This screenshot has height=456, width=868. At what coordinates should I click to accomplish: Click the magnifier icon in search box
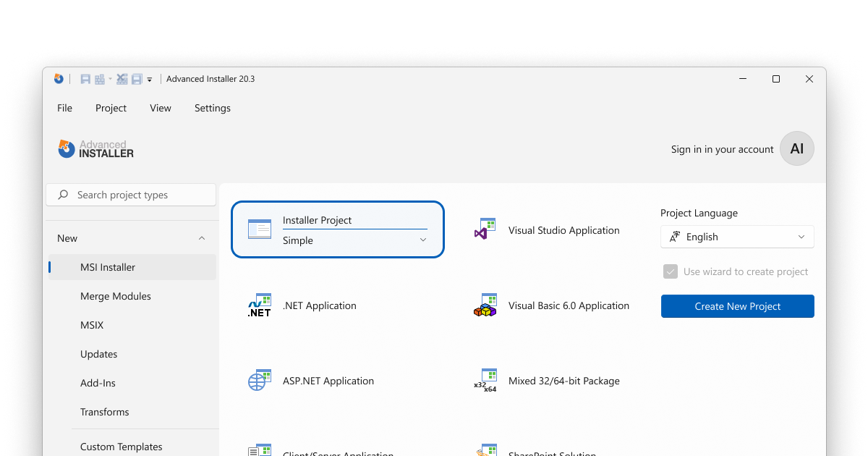point(64,195)
